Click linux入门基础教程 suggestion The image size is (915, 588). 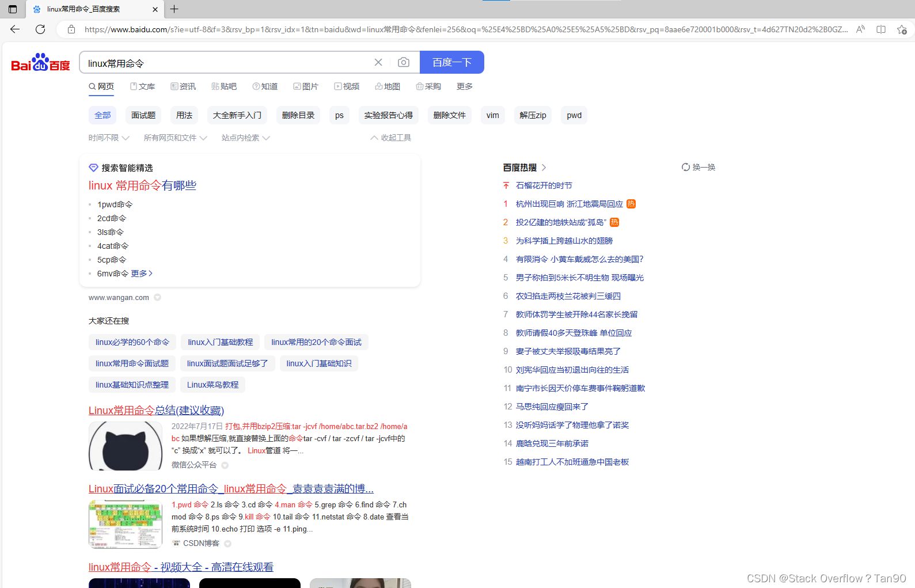tap(221, 342)
